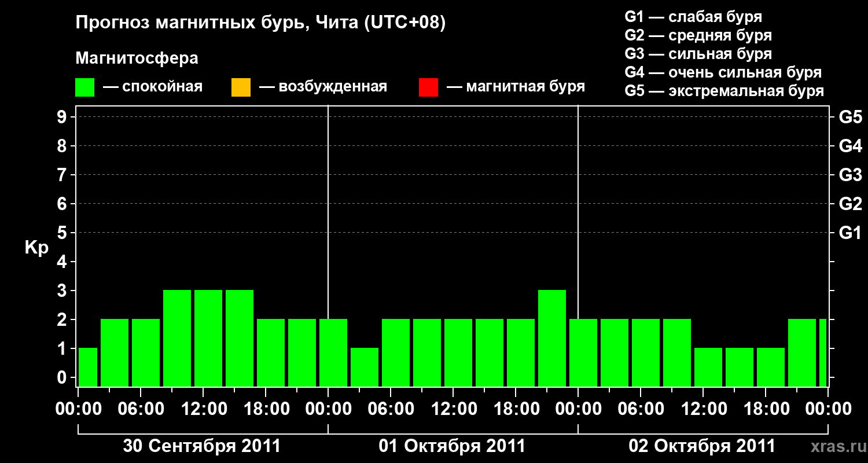Screen dimensions: 868x463
Task: Click legend line G2 — средняя буря
Action: (x=698, y=35)
